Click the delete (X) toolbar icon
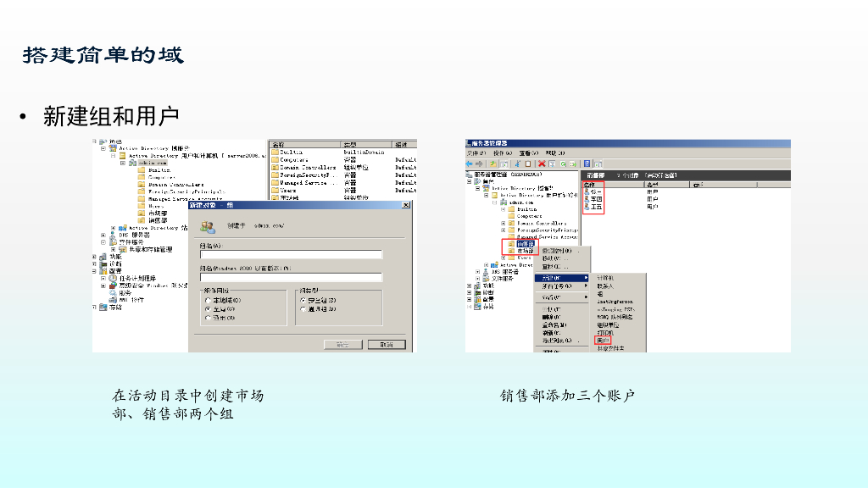The image size is (868, 488). tap(542, 164)
